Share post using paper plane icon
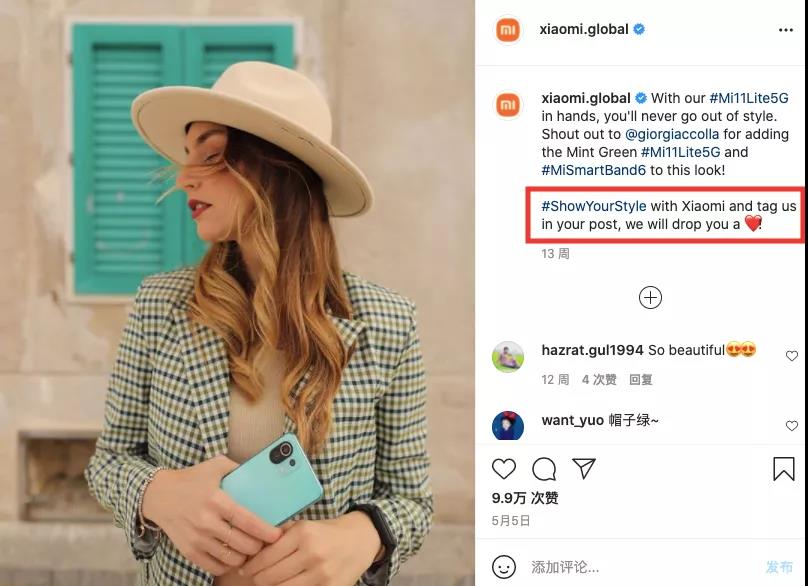This screenshot has height=586, width=808. point(584,468)
